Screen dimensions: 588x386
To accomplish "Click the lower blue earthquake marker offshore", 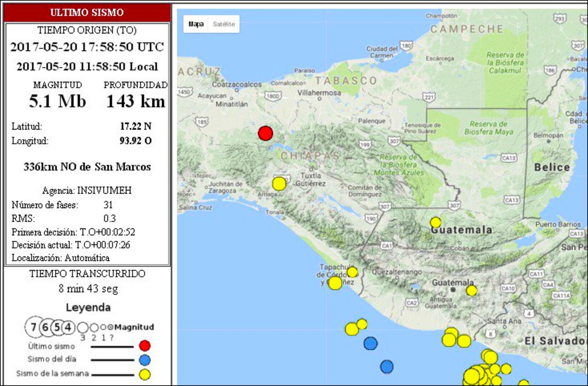I will (x=387, y=366).
